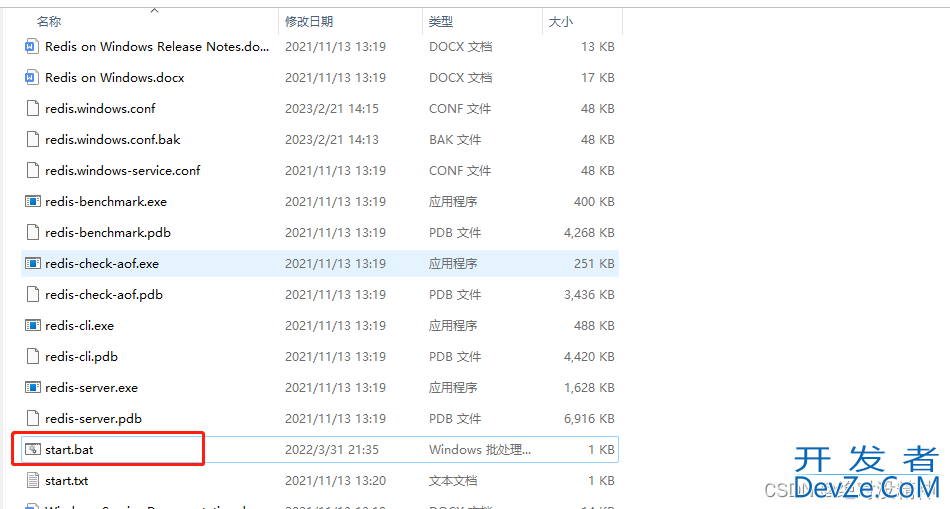Sort files by the 大小 column header
Image resolution: width=950 pixels, height=509 pixels.
(x=560, y=22)
